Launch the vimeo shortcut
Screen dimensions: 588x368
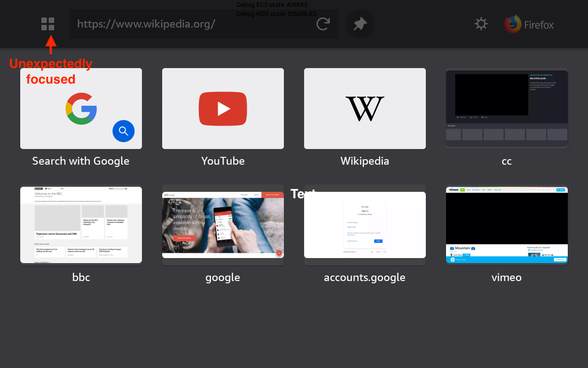(x=507, y=225)
